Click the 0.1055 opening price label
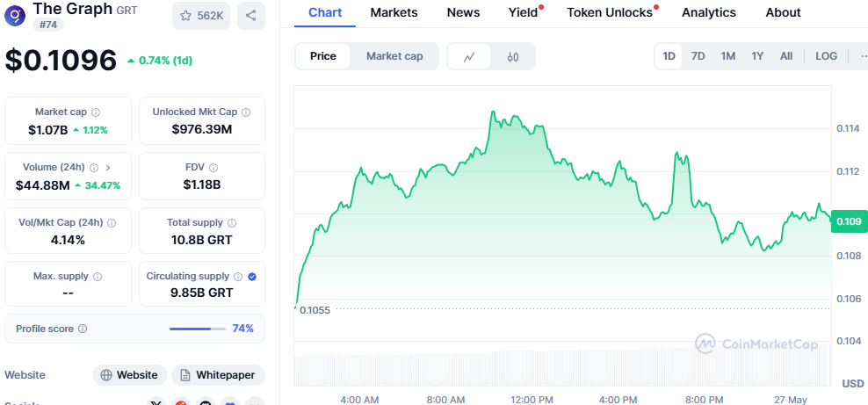Viewport: 868px width, 405px height. pyautogui.click(x=315, y=310)
